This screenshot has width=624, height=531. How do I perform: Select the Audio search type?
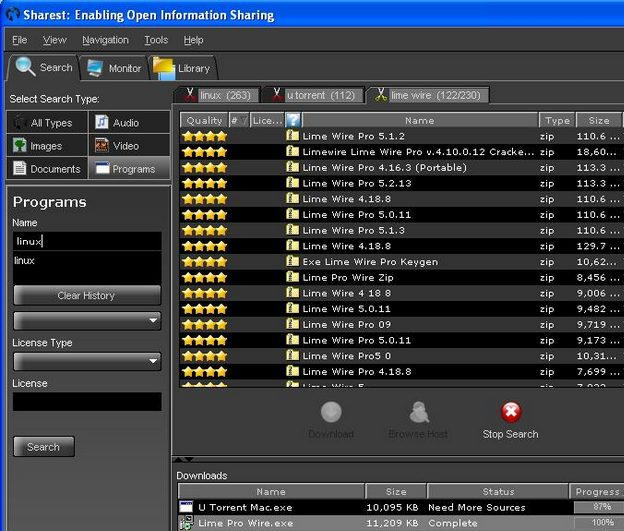click(128, 122)
